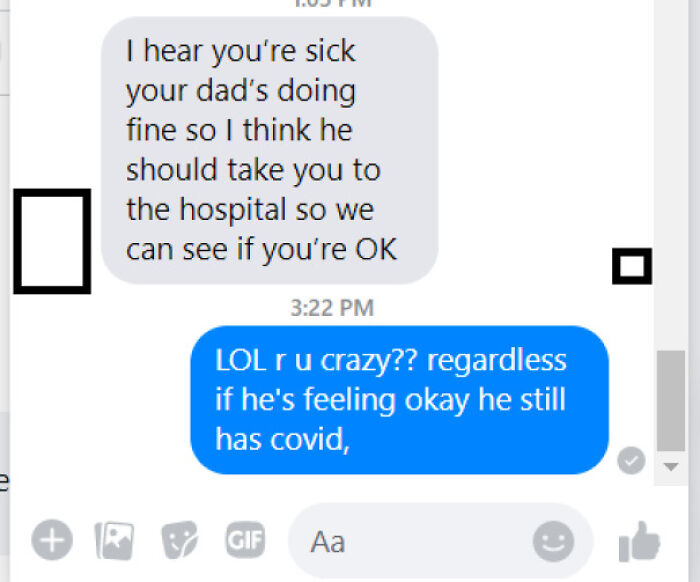Click the message delivered checkmark icon
Viewport: 700px width, 582px height.
coord(631,460)
